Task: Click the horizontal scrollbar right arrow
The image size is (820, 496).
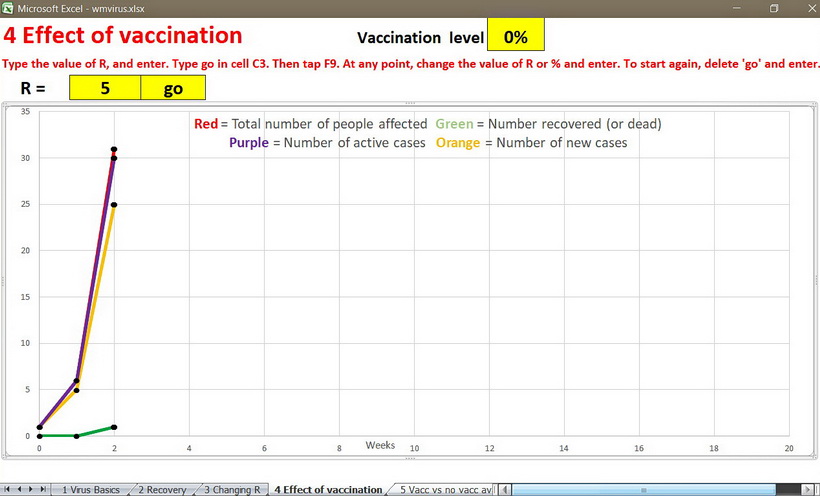Action: [812, 489]
